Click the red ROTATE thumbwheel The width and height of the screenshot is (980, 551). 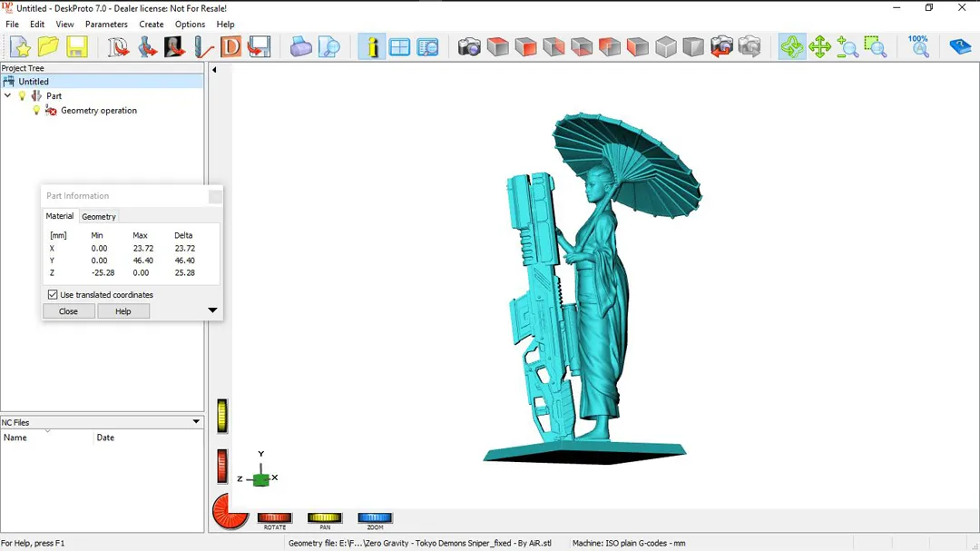[274, 517]
